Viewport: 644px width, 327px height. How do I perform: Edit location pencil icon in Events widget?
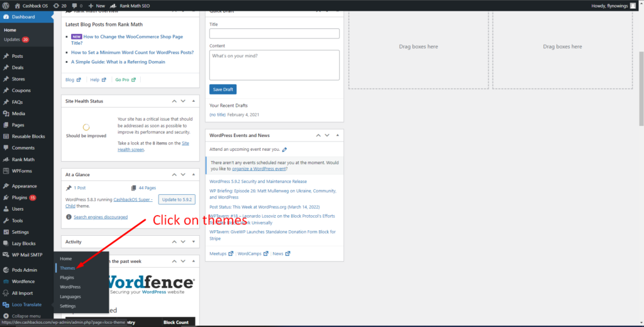coord(285,150)
